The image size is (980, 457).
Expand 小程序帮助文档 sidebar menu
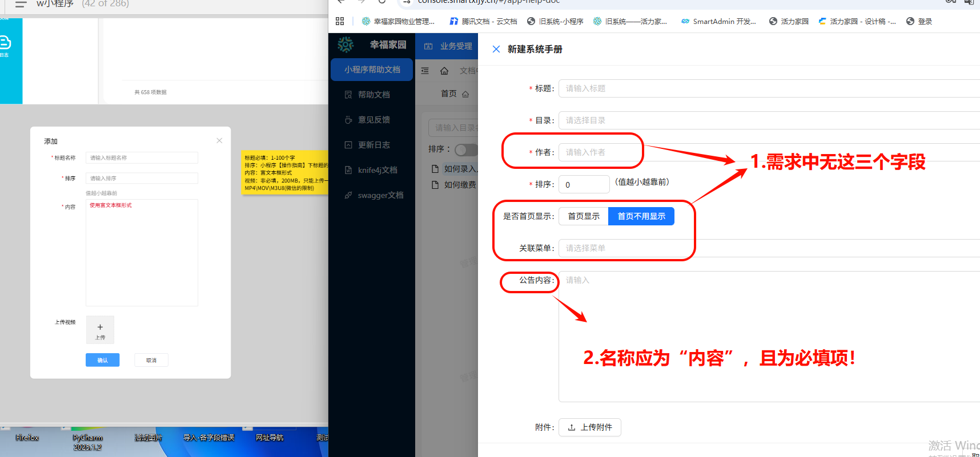[x=372, y=70]
